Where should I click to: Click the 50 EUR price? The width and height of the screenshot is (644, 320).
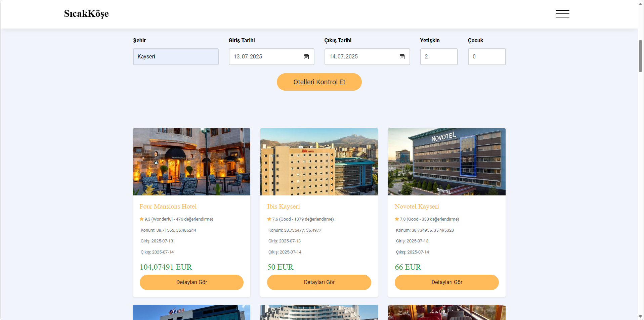point(280,267)
